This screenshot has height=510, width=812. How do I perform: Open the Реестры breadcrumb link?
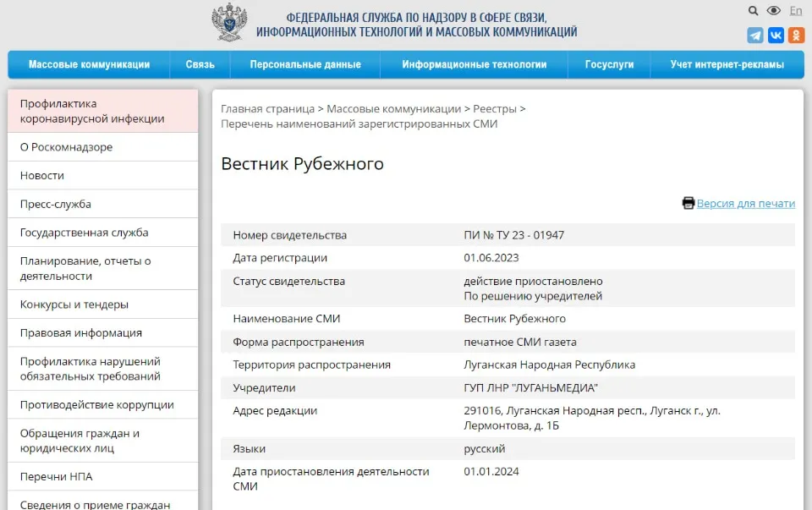point(497,108)
